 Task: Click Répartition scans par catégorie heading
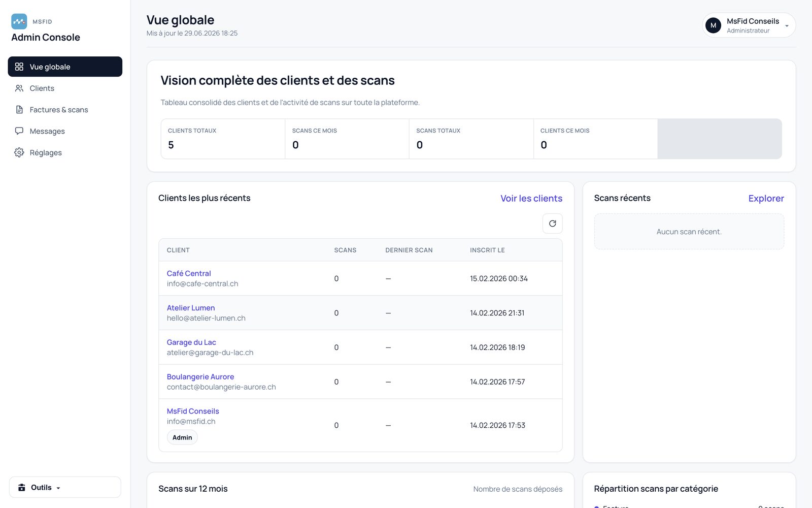point(656,489)
